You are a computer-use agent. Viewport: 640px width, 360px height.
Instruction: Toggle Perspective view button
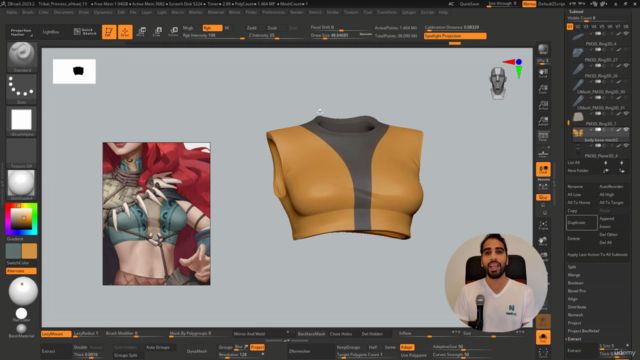[543, 137]
